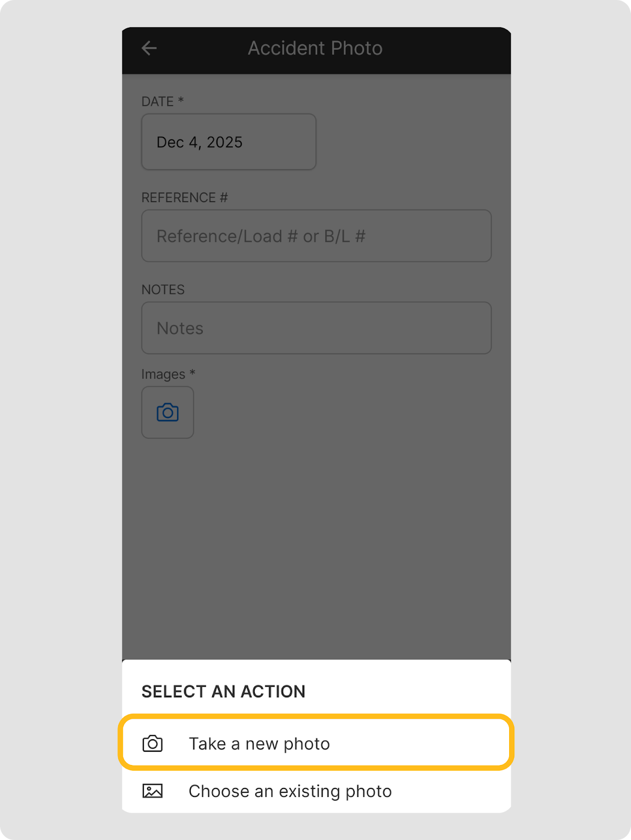Tap the back arrow in the header
Viewport: 631px width, 840px height.
click(149, 48)
